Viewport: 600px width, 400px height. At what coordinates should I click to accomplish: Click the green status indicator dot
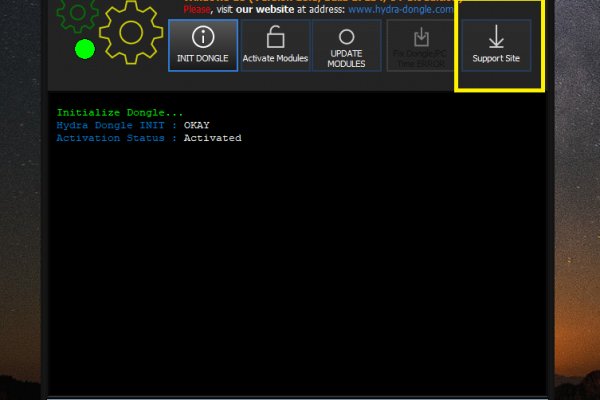pyautogui.click(x=85, y=48)
